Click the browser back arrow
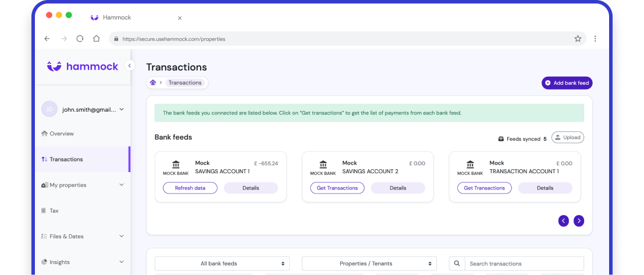The width and height of the screenshot is (644, 275). (47, 39)
